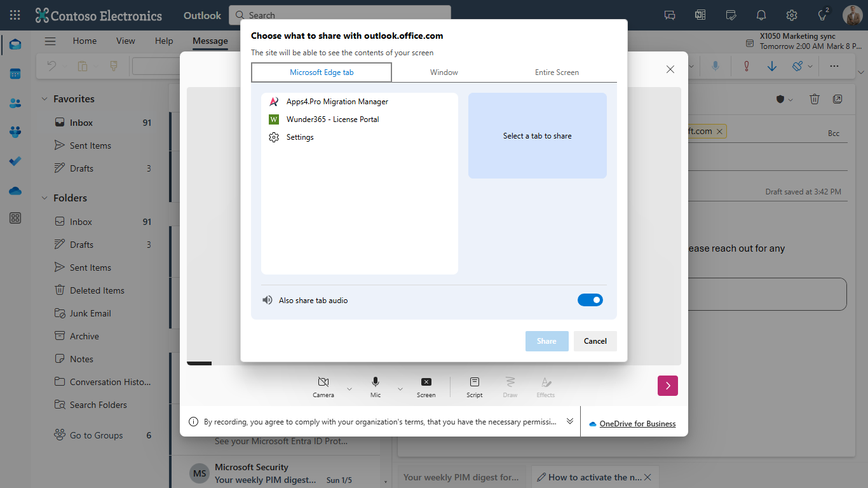Open the app launcher waffle icon

click(15, 15)
